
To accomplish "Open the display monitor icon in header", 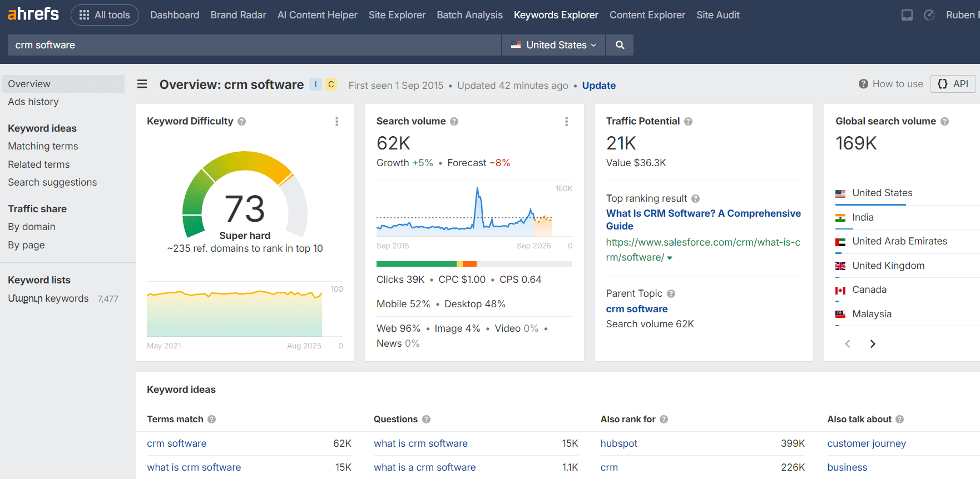I will point(907,15).
